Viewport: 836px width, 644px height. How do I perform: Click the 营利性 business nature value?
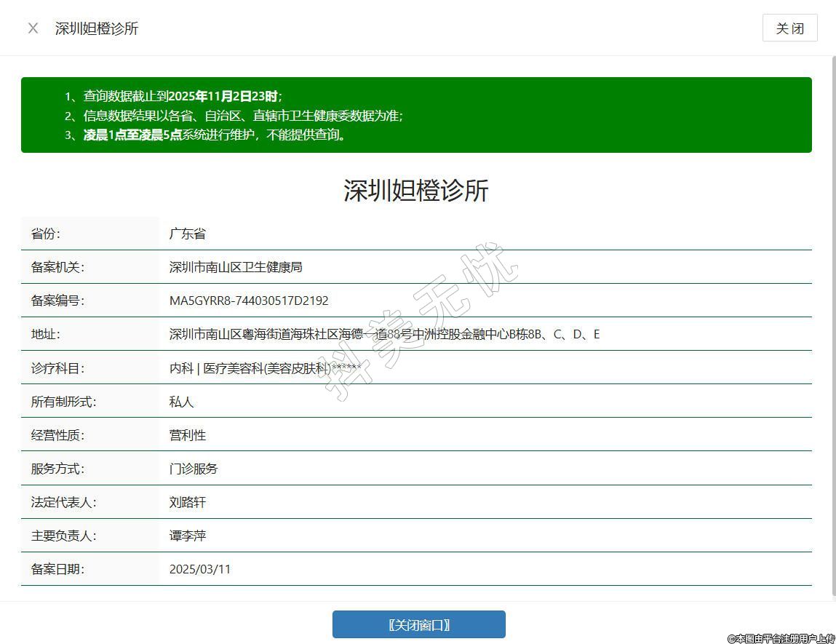pyautogui.click(x=188, y=435)
